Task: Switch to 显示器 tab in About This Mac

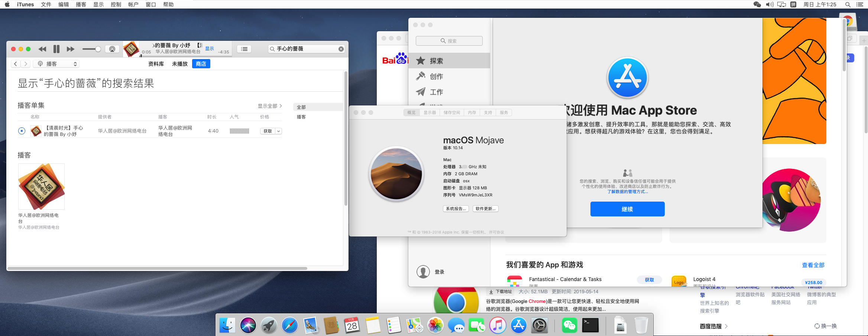Action: (430, 112)
